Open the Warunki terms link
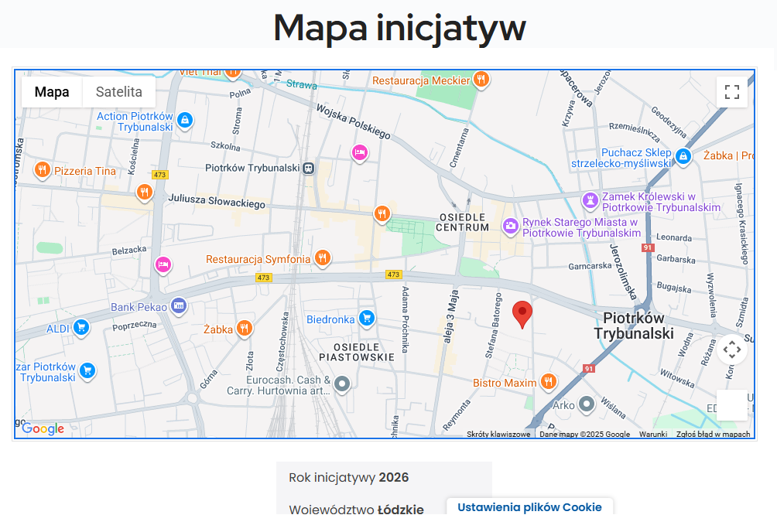The height and width of the screenshot is (532, 777). point(652,435)
